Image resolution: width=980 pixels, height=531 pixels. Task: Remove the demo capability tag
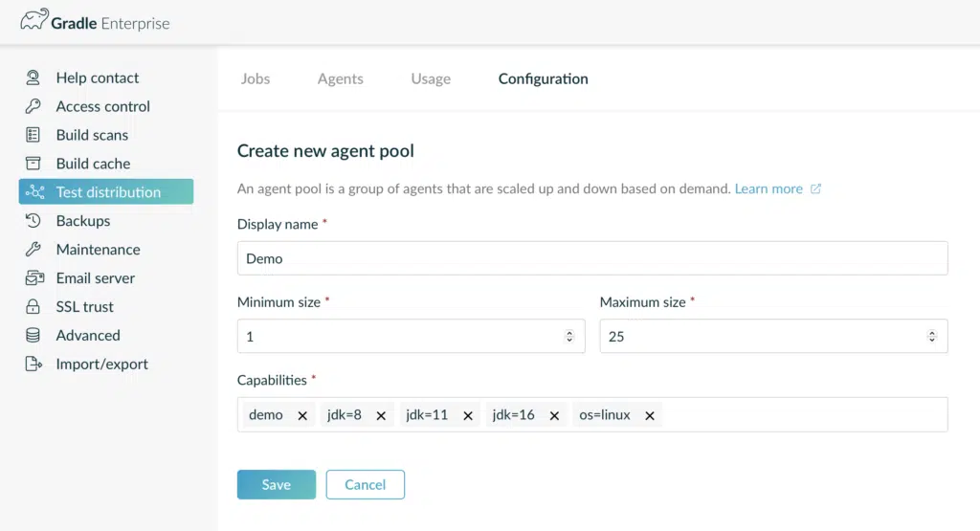click(x=302, y=415)
